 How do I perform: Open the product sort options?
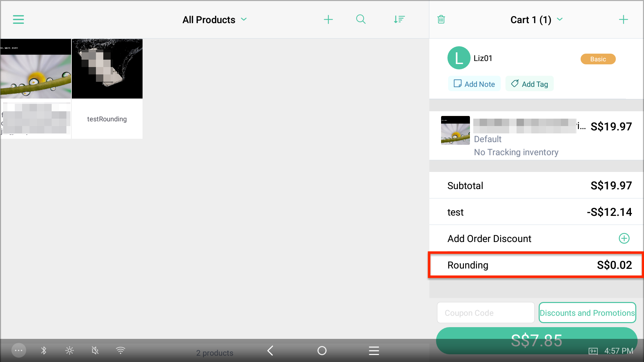point(399,19)
